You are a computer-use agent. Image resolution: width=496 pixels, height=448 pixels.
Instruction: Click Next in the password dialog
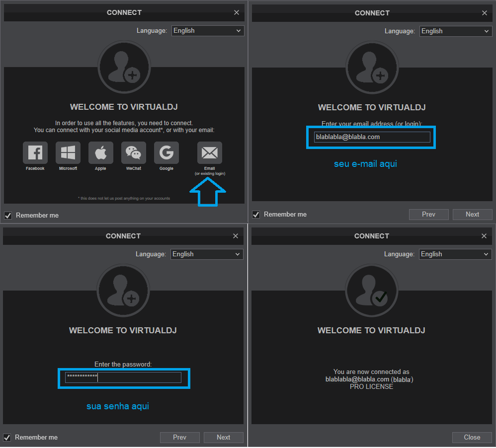click(x=223, y=437)
